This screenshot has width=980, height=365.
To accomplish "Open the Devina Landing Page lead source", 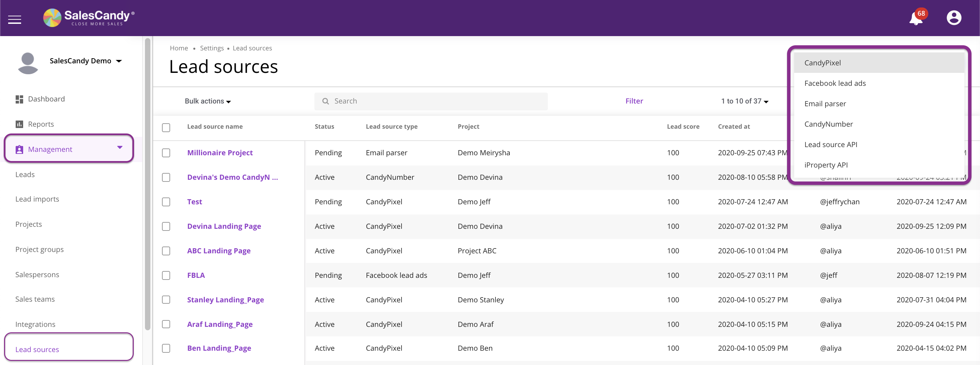I will [224, 226].
